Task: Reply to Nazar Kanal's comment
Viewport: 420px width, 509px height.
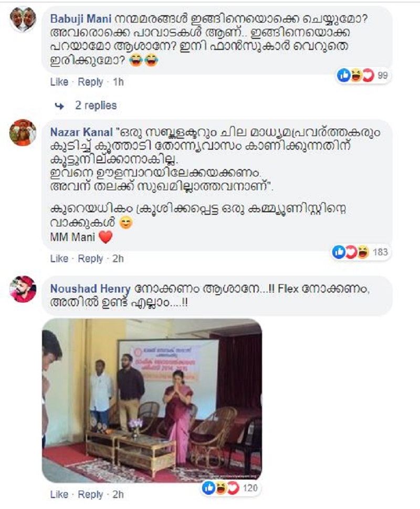Action: coord(90,259)
